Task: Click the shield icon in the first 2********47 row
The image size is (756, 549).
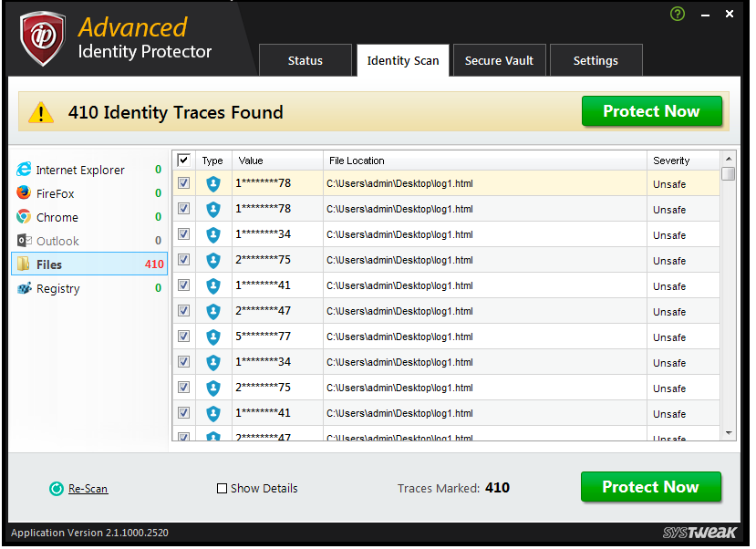Action: click(x=213, y=311)
